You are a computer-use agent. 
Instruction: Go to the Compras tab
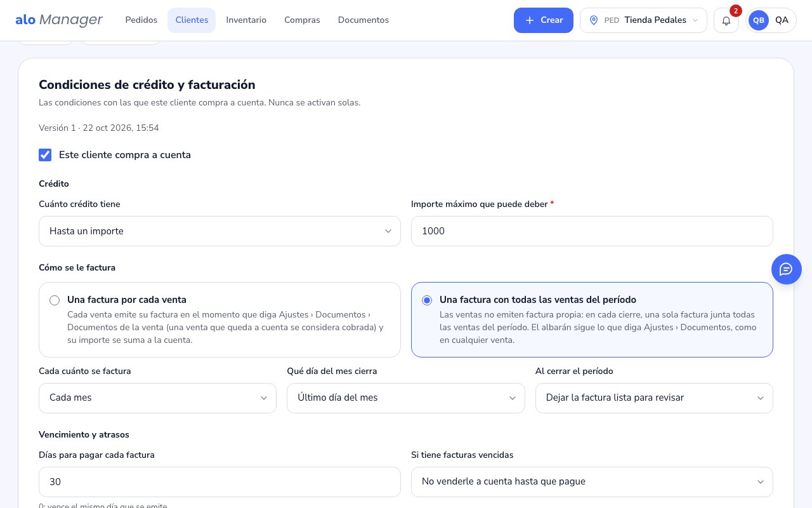pos(302,20)
